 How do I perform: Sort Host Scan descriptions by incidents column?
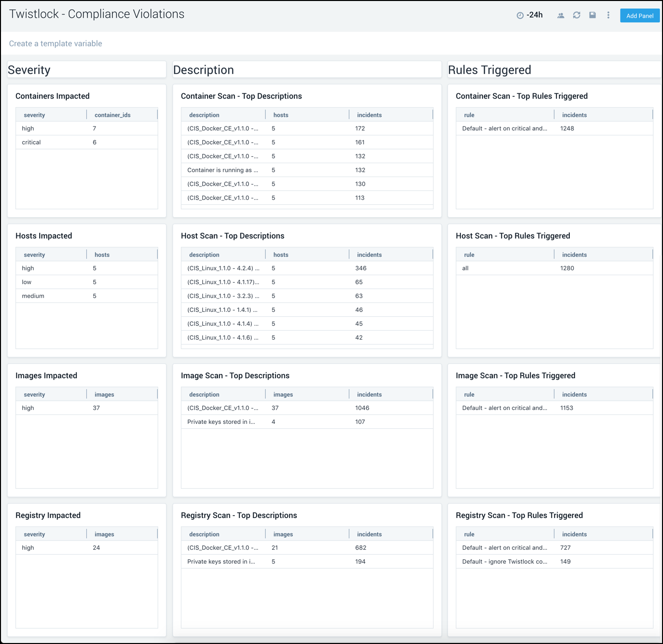[x=369, y=254]
